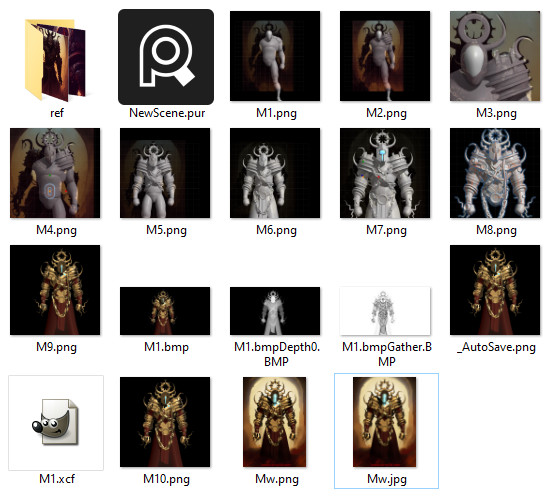Click the 'M3.png' file name
Image resolution: width=549 pixels, height=501 pixels.
click(496, 113)
